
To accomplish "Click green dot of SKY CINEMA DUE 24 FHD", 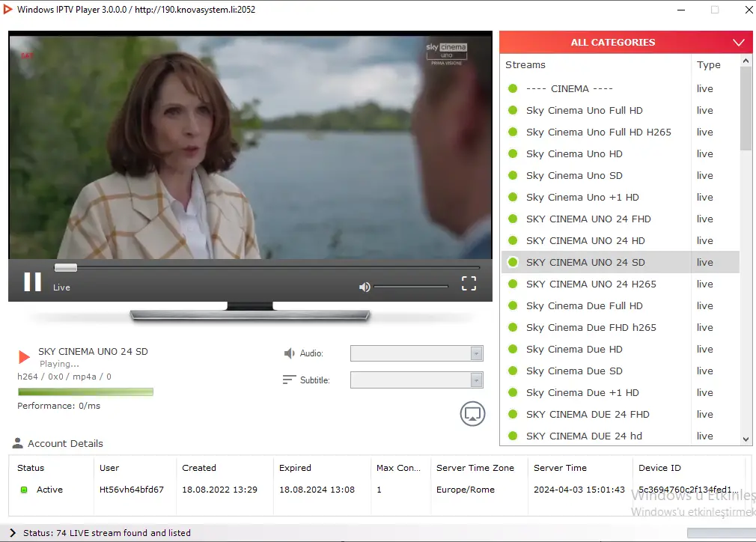I will (x=513, y=414).
